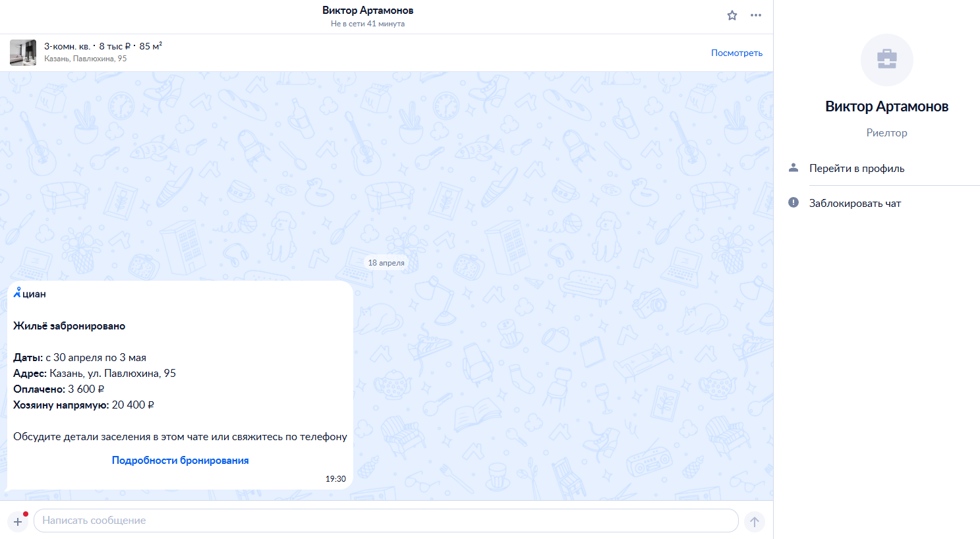Image resolution: width=980 pixels, height=539 pixels.
Task: Select the listing title "3-комн. кв." in header
Action: (x=67, y=46)
